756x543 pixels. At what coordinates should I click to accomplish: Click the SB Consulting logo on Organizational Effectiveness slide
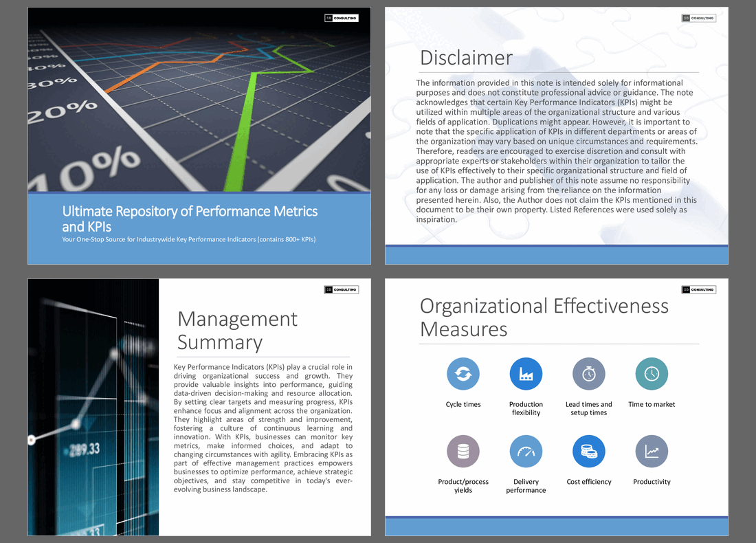pos(698,289)
